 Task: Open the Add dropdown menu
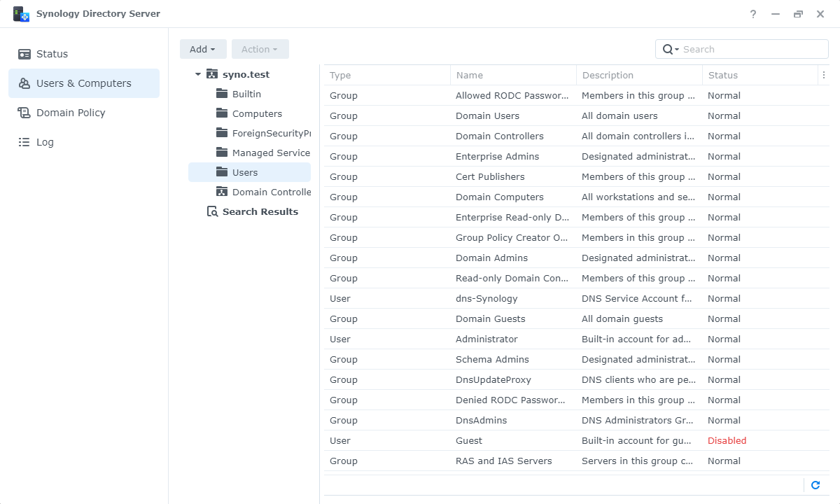tap(203, 49)
